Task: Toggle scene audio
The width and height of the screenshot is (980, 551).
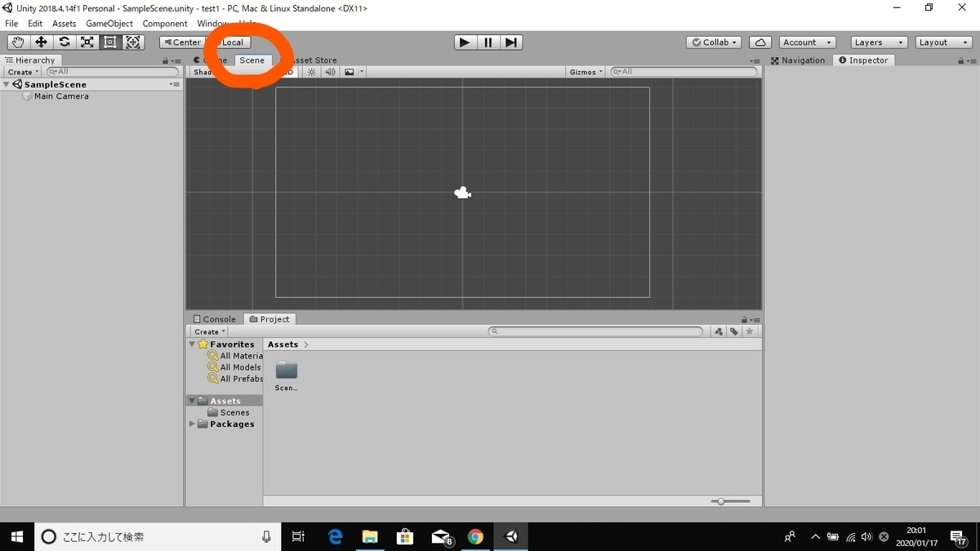Action: point(330,72)
